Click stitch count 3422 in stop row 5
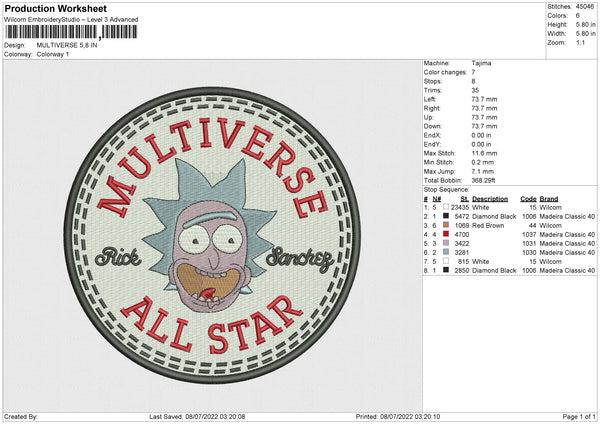Screen dimensions: 600x424 [x=461, y=244]
